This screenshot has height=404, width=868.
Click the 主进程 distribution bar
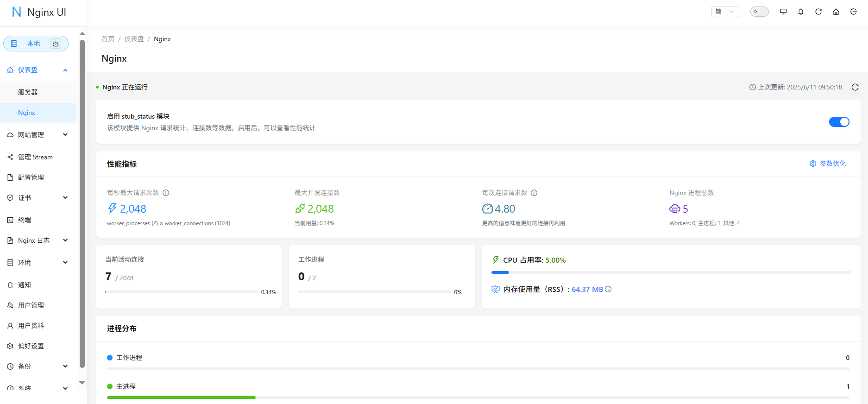coord(478,398)
